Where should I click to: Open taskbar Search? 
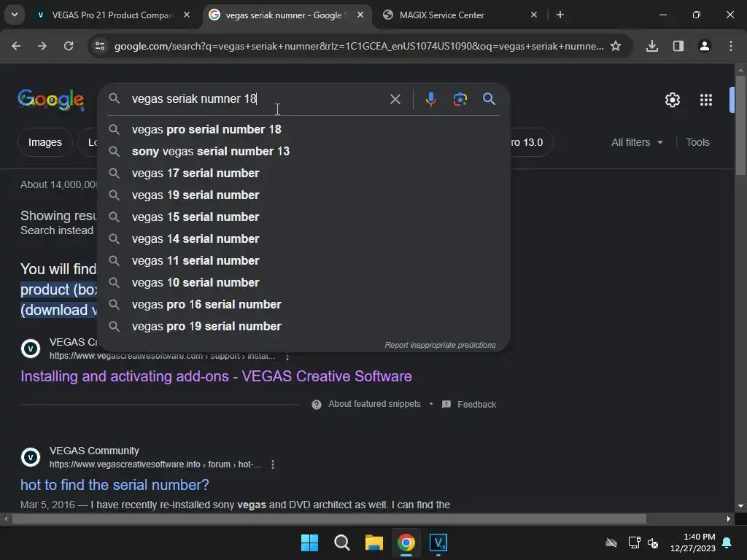pyautogui.click(x=341, y=542)
